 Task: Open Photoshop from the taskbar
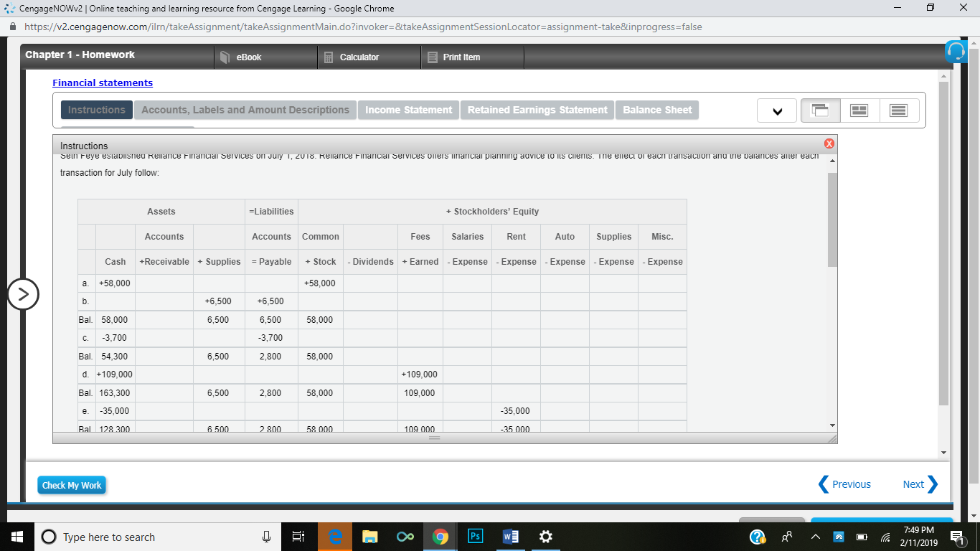pos(475,536)
